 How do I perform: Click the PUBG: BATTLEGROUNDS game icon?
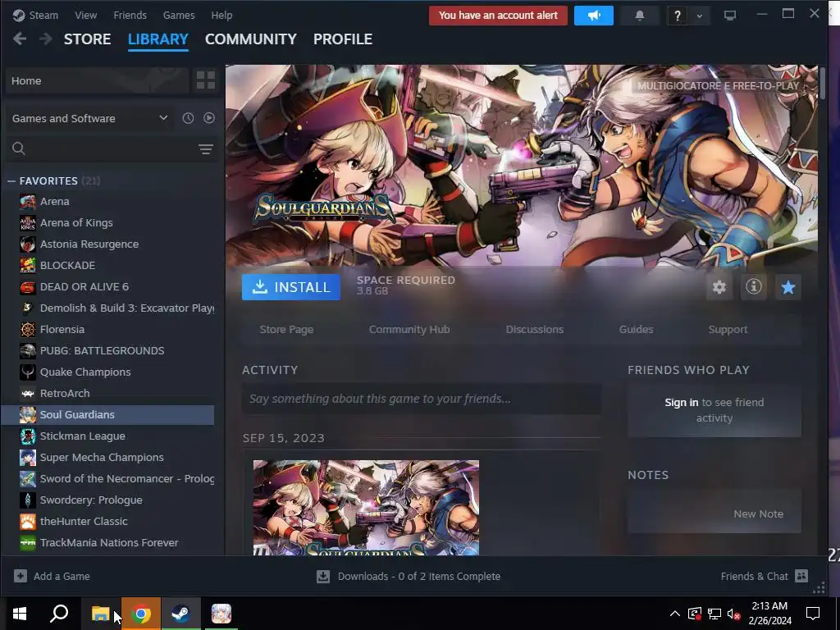point(28,350)
